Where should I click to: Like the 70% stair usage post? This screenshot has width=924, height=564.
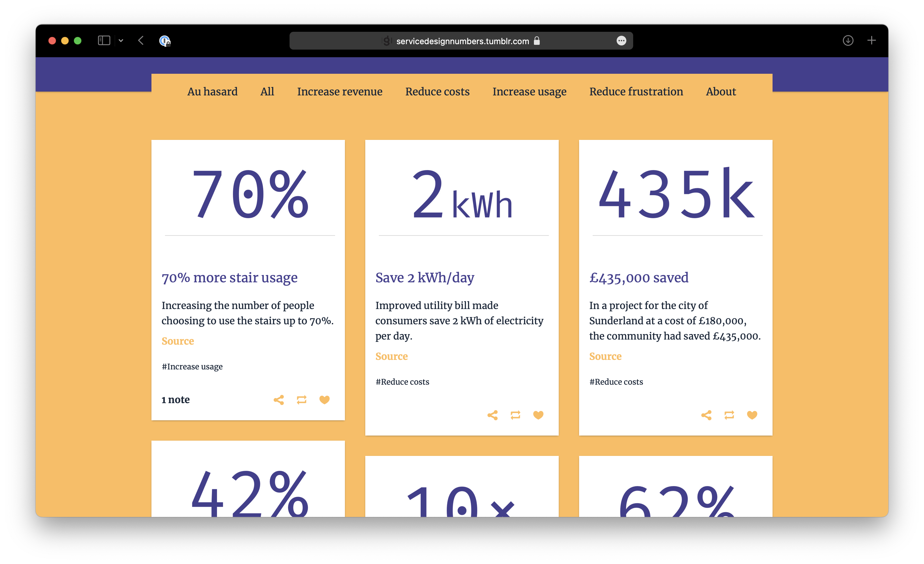click(x=324, y=400)
